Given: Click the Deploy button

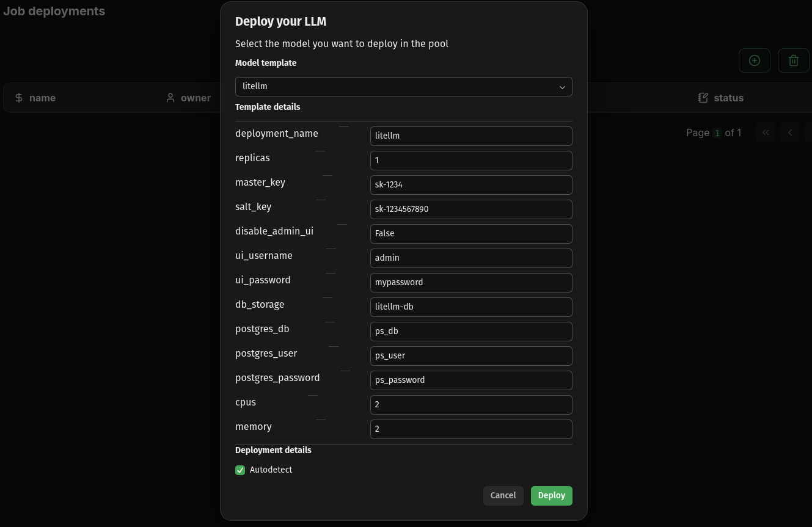Looking at the screenshot, I should pos(551,495).
